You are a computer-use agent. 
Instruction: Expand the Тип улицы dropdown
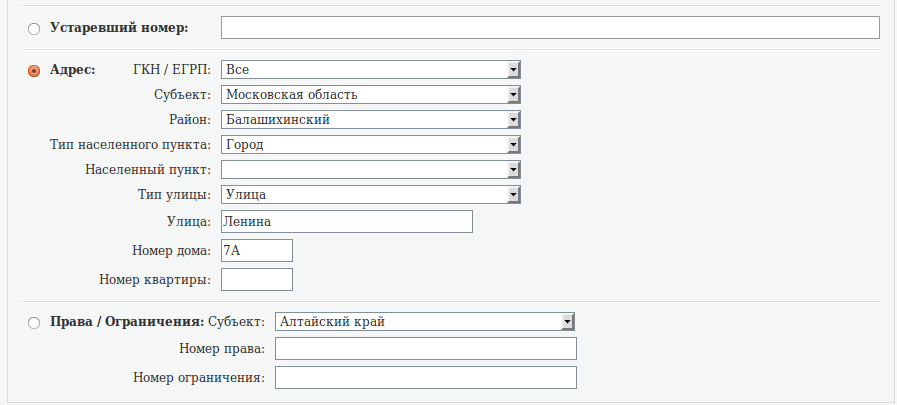[x=370, y=195]
